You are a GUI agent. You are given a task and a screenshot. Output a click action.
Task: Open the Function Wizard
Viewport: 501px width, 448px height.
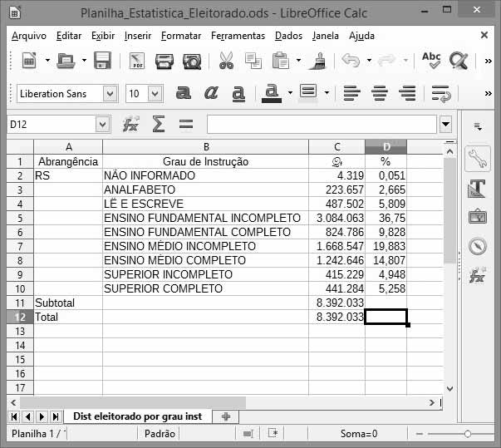tap(130, 125)
